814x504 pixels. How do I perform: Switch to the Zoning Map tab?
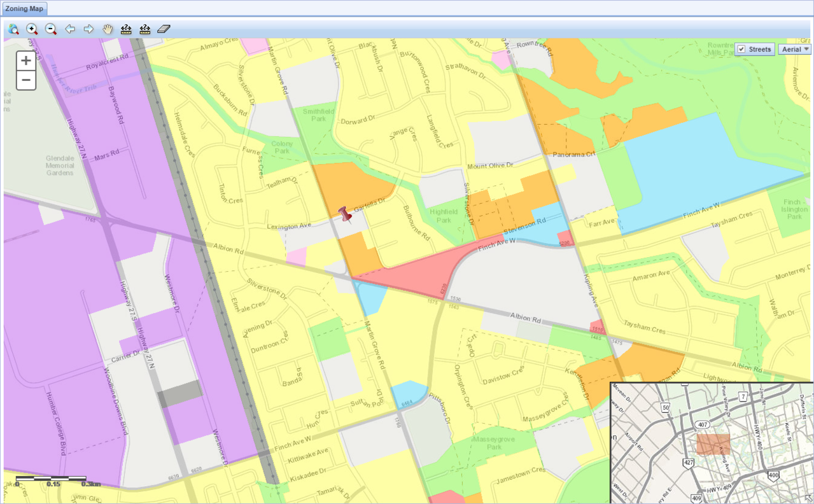point(24,8)
